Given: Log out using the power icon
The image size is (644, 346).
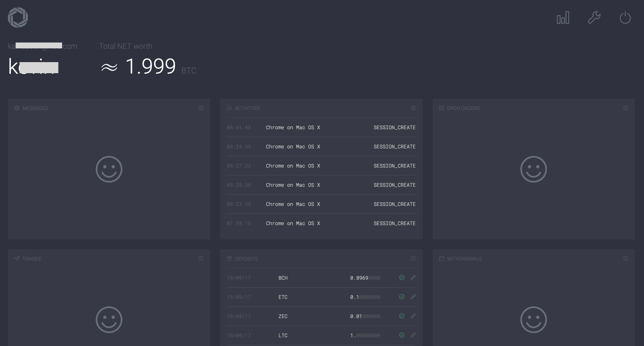Looking at the screenshot, I should pos(625,18).
